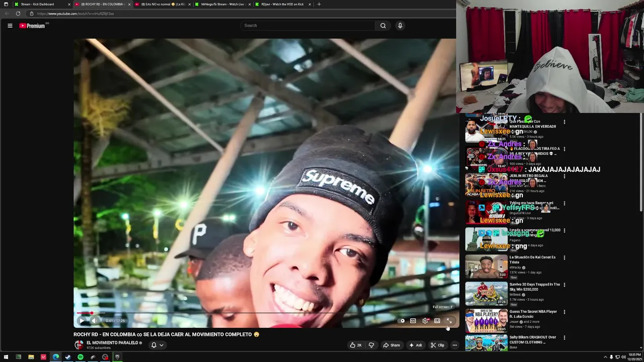Mute the video volume speaker icon
This screenshot has width=644, height=362.
click(x=94, y=321)
